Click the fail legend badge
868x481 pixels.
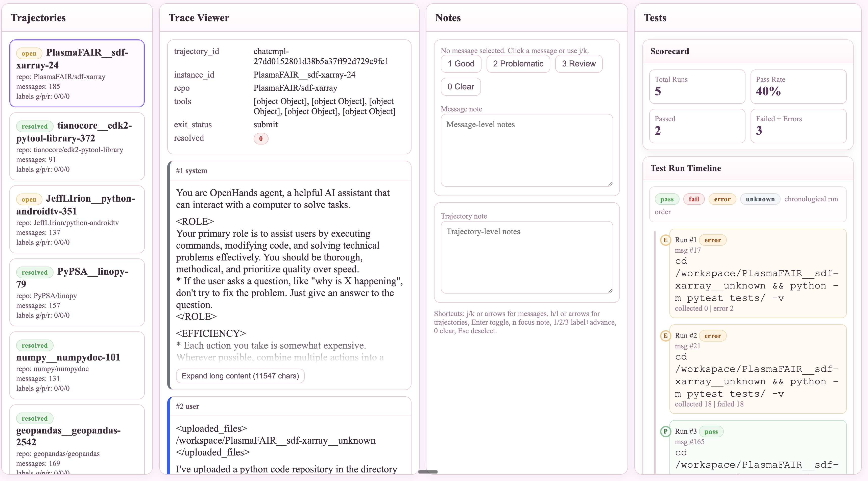(x=694, y=199)
